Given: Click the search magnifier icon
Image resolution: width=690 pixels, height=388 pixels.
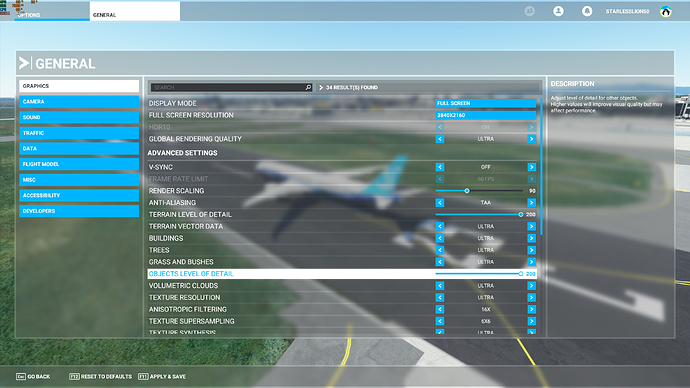Looking at the screenshot, I should click(x=308, y=87).
